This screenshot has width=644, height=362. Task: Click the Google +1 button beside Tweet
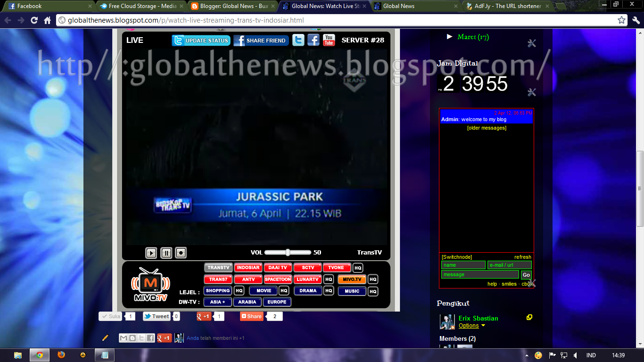pyautogui.click(x=204, y=317)
